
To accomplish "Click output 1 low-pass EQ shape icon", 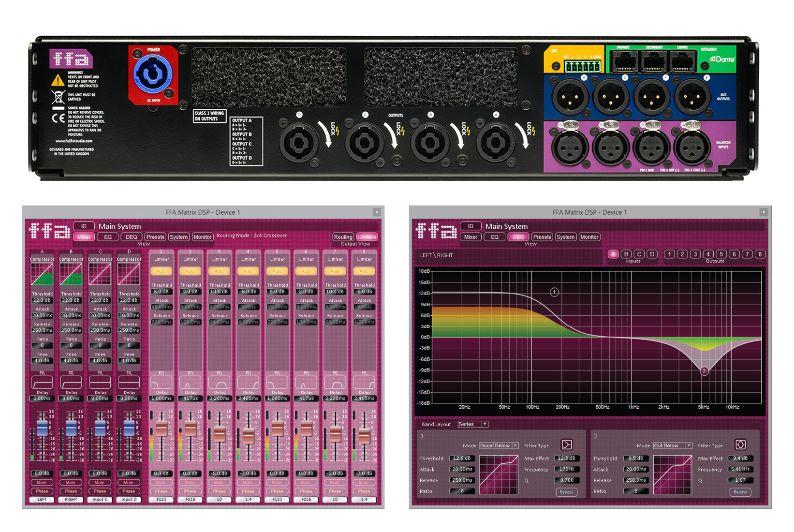I will 161,382.
